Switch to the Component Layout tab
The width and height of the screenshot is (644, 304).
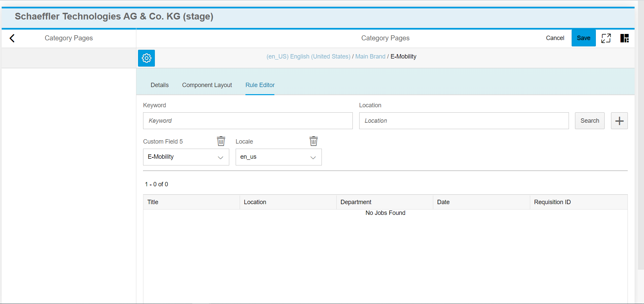tap(207, 85)
